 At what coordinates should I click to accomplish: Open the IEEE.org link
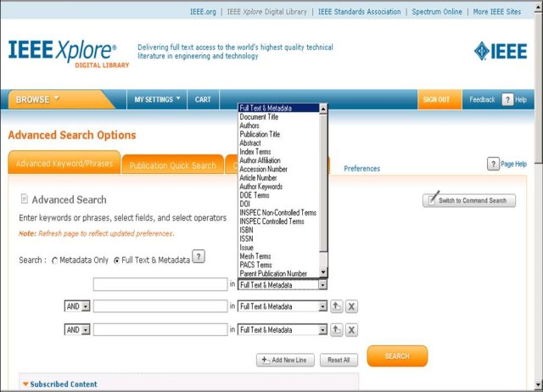pos(203,12)
